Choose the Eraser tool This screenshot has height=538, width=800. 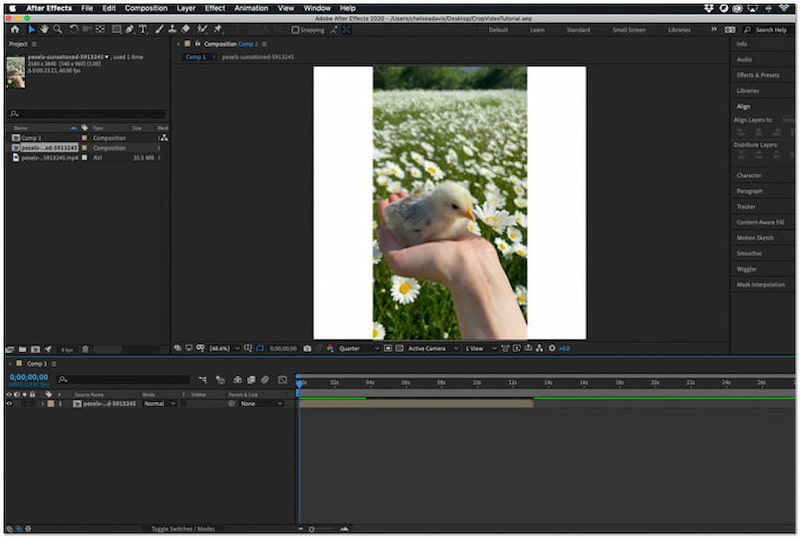(185, 29)
